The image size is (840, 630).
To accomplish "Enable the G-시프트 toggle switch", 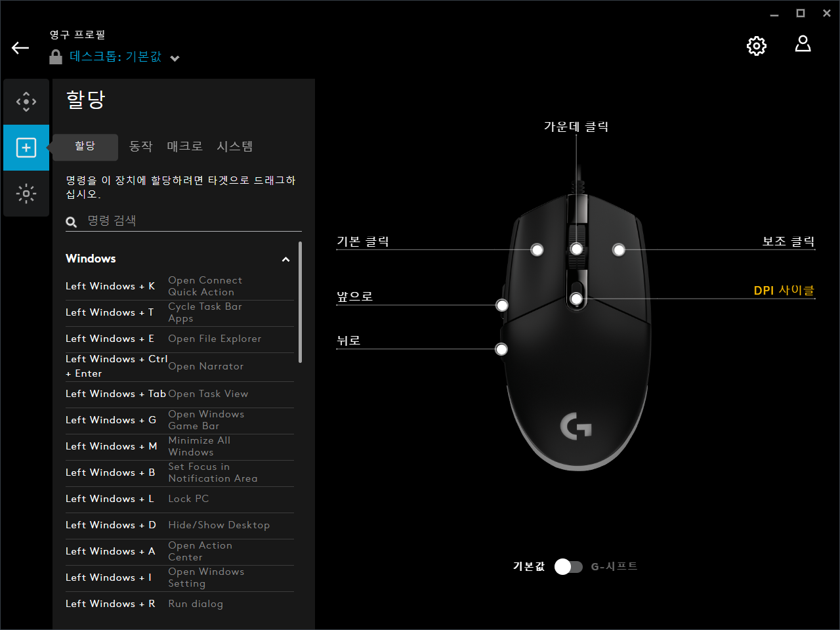I will (x=568, y=566).
